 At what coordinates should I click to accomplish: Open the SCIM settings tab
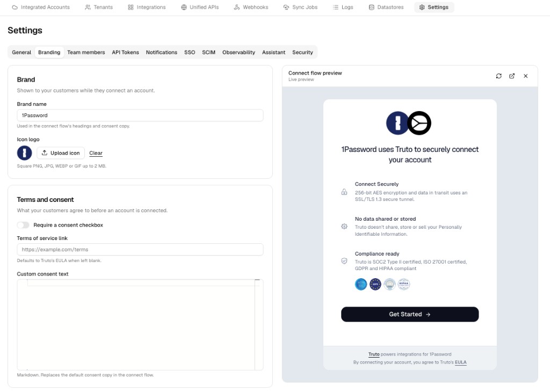point(208,52)
